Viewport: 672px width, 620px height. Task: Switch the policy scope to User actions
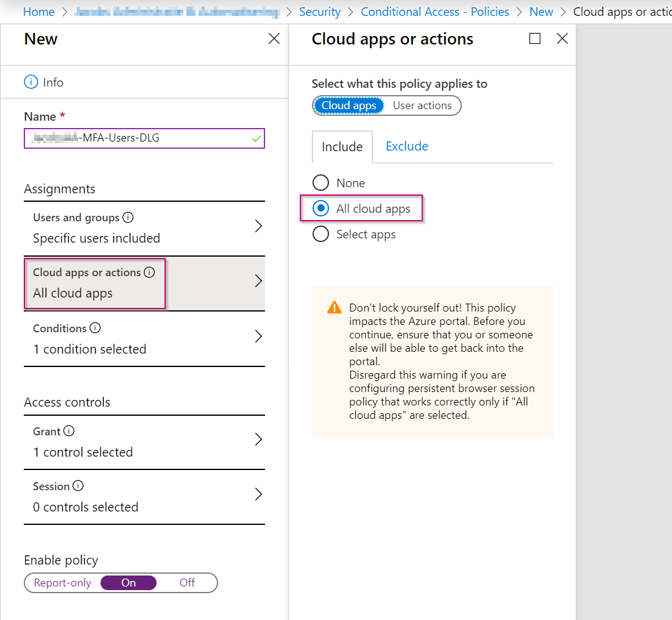click(x=422, y=105)
